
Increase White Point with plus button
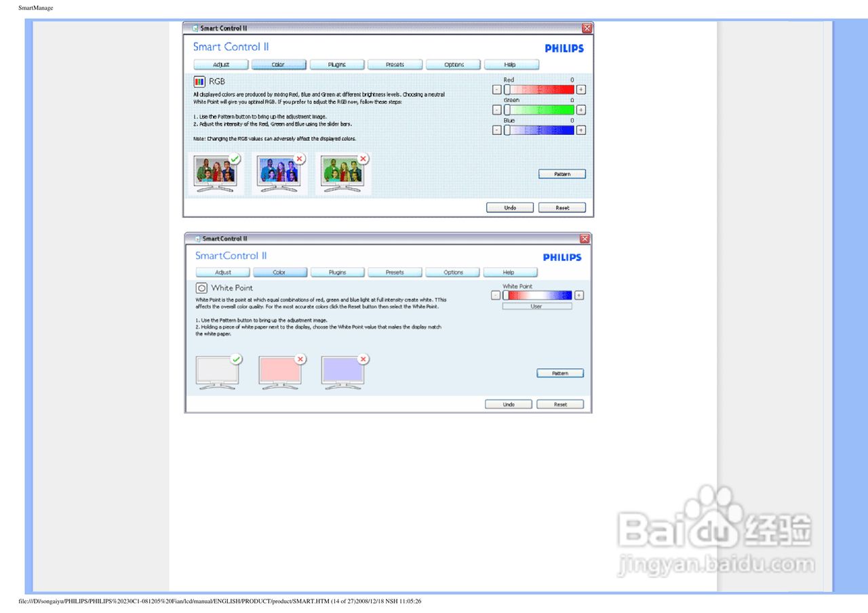578,295
